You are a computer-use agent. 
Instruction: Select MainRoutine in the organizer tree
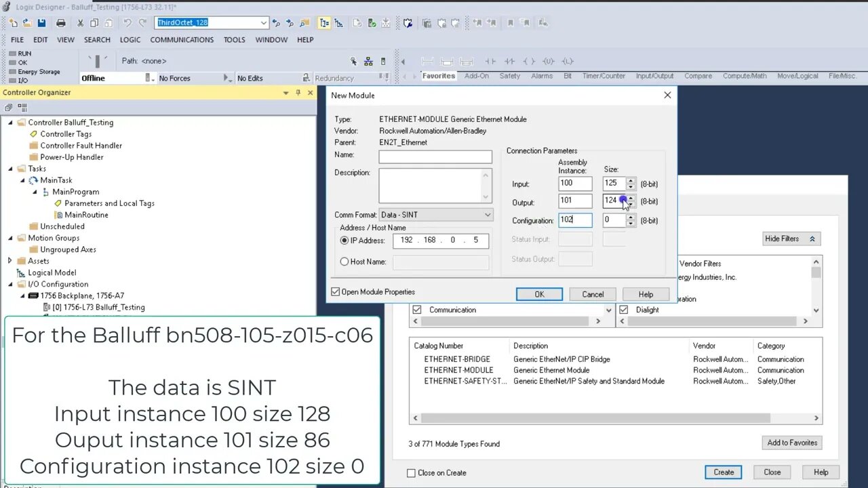[x=86, y=215]
